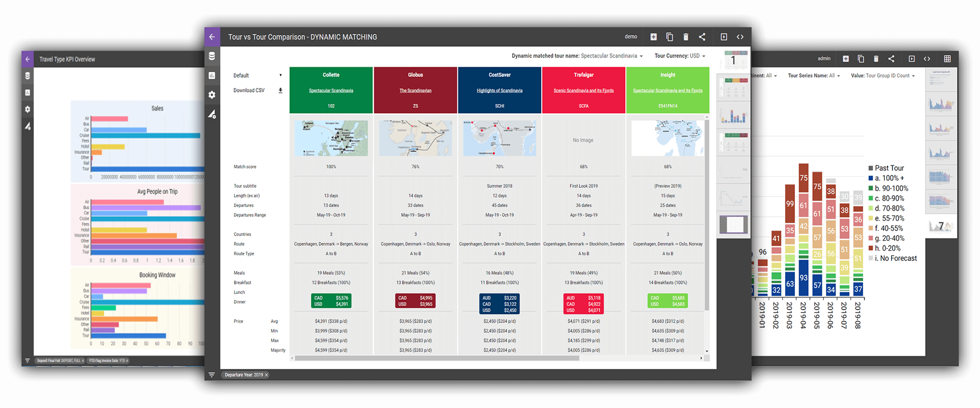
Task: Click filter icon at bottom of Travel Type KPI window
Action: [x=27, y=360]
